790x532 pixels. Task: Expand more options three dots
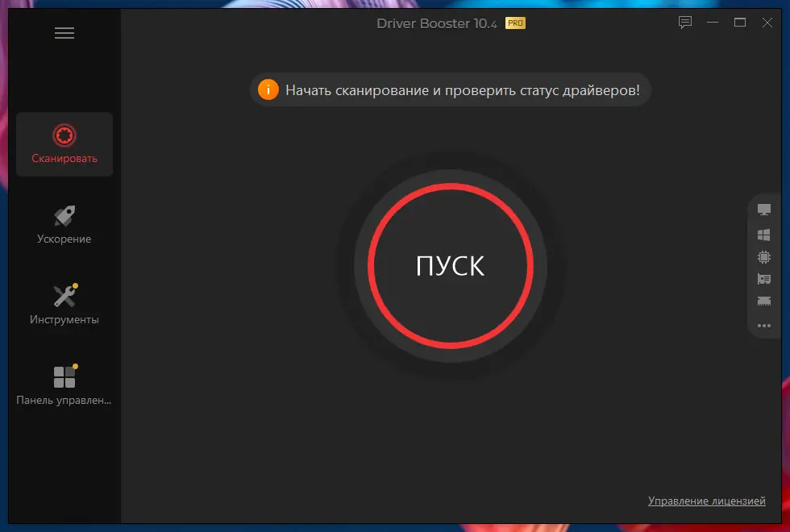(x=764, y=326)
